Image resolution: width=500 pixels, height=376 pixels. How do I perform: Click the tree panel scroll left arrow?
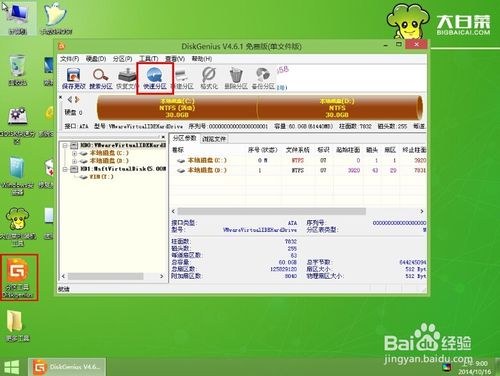(x=63, y=276)
